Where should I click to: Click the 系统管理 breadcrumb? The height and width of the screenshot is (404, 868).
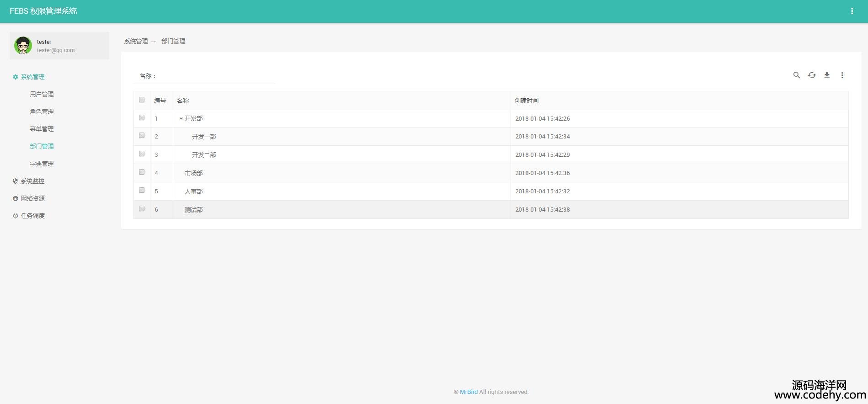pyautogui.click(x=136, y=41)
